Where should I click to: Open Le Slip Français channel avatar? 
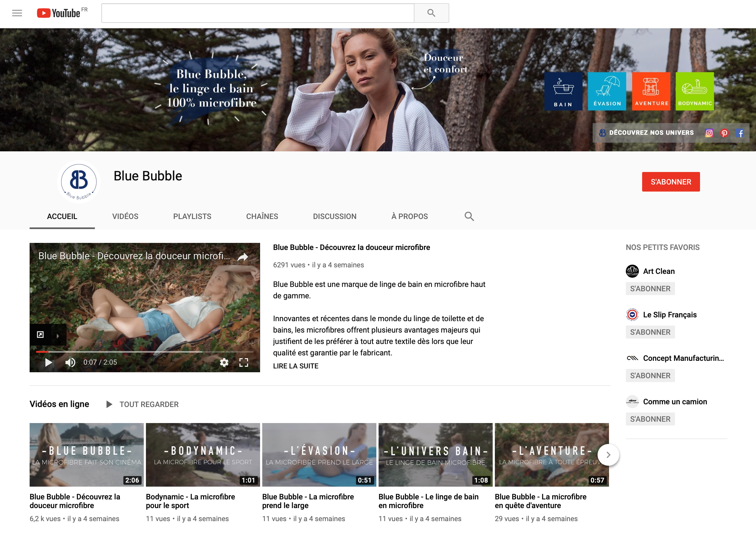coord(632,315)
